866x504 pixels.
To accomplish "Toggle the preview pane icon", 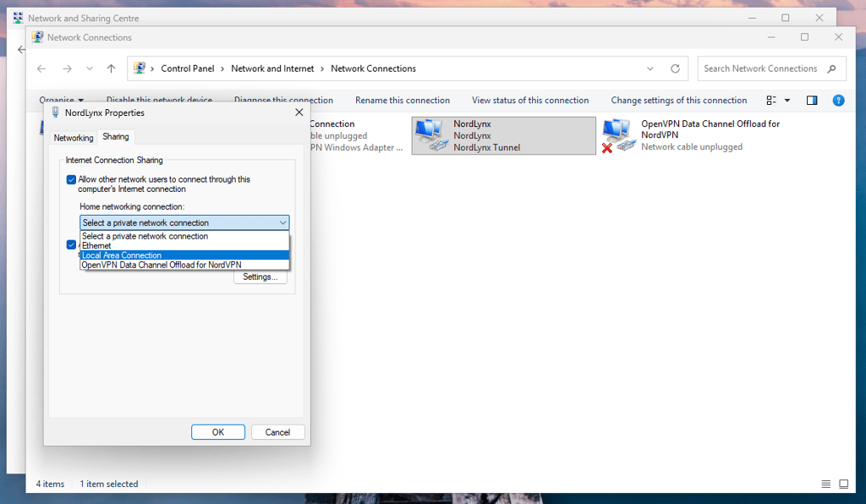I will point(811,101).
